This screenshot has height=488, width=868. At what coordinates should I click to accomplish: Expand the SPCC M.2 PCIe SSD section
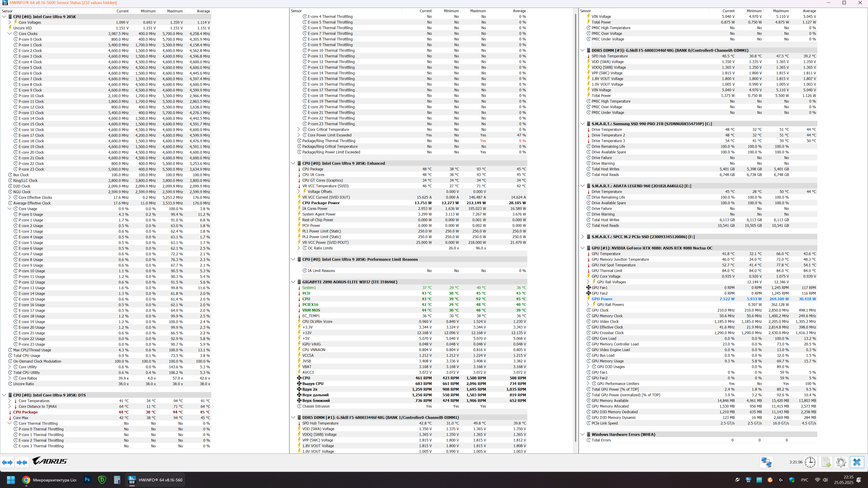tap(583, 237)
